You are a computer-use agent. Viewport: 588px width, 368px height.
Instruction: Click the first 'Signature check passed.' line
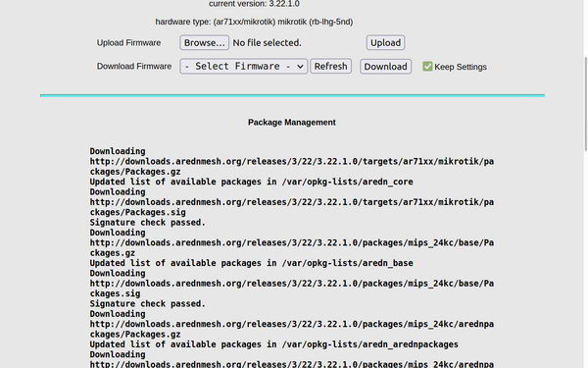point(147,223)
